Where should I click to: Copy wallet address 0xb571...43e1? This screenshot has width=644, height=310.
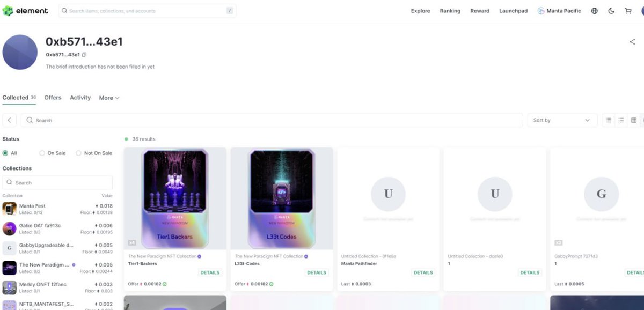(84, 55)
